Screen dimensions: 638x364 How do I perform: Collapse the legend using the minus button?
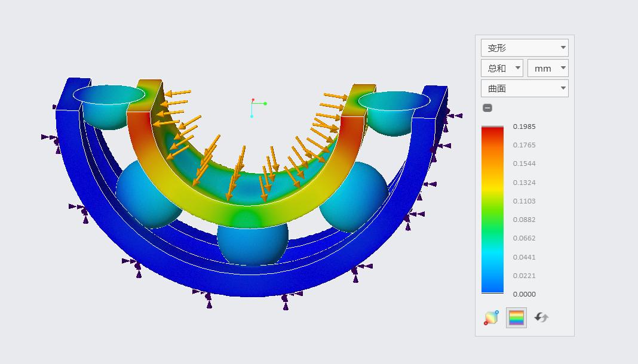coord(487,107)
